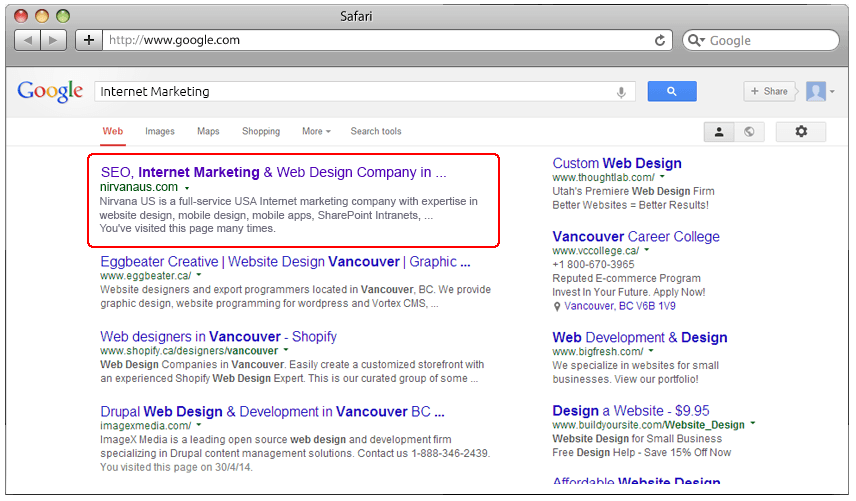Click the Share button
The image size is (856, 501).
[769, 91]
